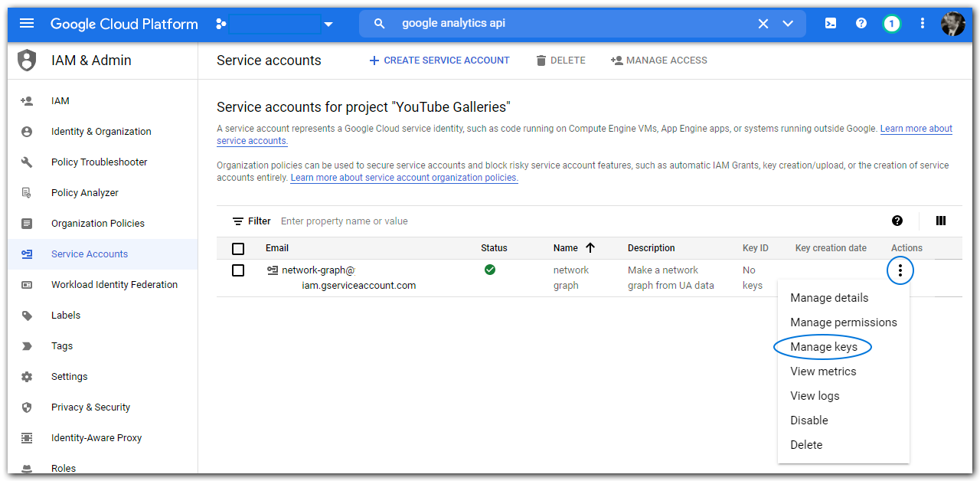
Task: Open the hamburger navigation menu
Action: point(27,24)
